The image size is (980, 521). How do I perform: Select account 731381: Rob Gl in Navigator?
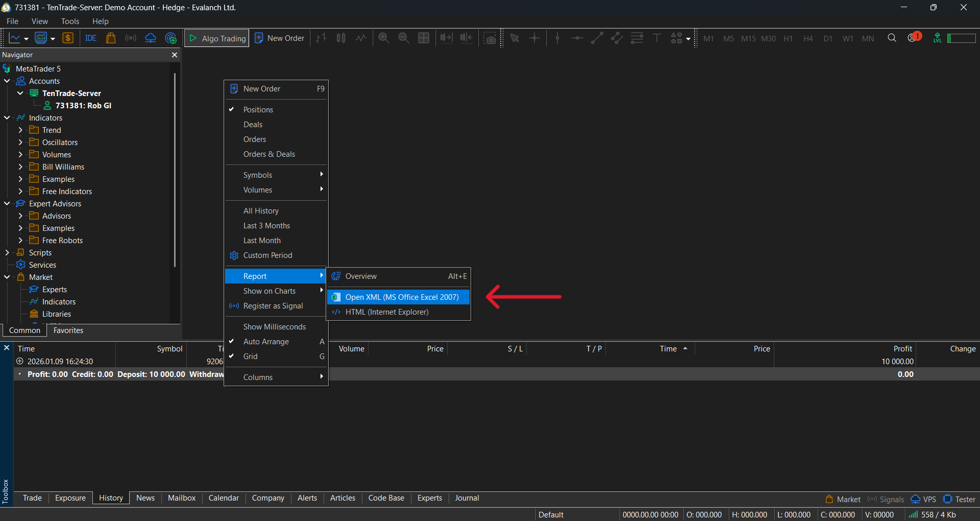(83, 106)
